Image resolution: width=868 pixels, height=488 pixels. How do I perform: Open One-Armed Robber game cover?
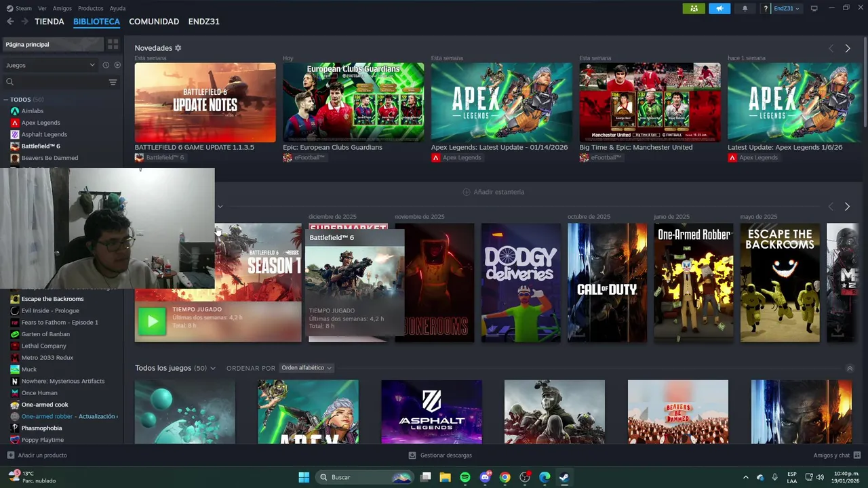coord(693,283)
